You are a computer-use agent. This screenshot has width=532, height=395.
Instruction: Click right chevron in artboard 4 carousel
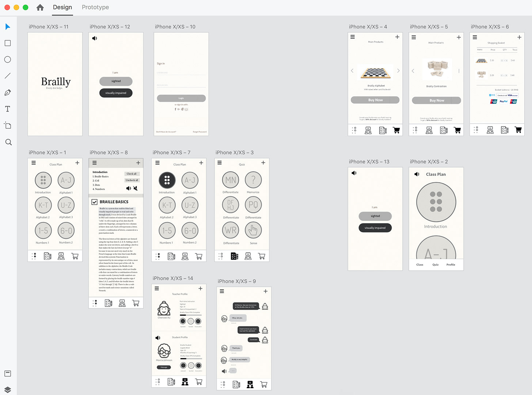pyautogui.click(x=398, y=71)
